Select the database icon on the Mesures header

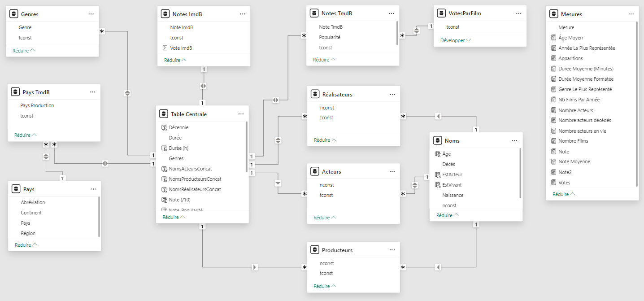[x=553, y=14]
